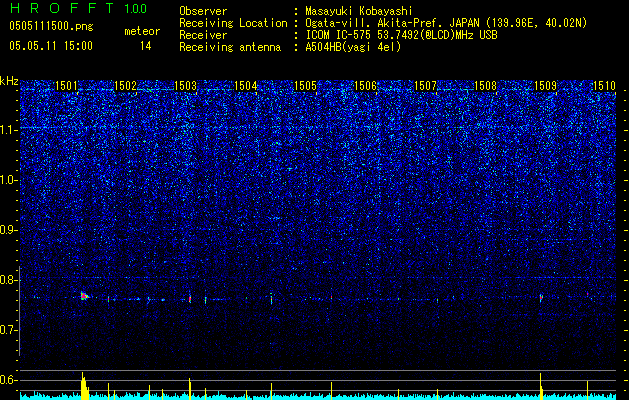Click the 1502 time marker
629x400 pixels.
tap(126, 85)
